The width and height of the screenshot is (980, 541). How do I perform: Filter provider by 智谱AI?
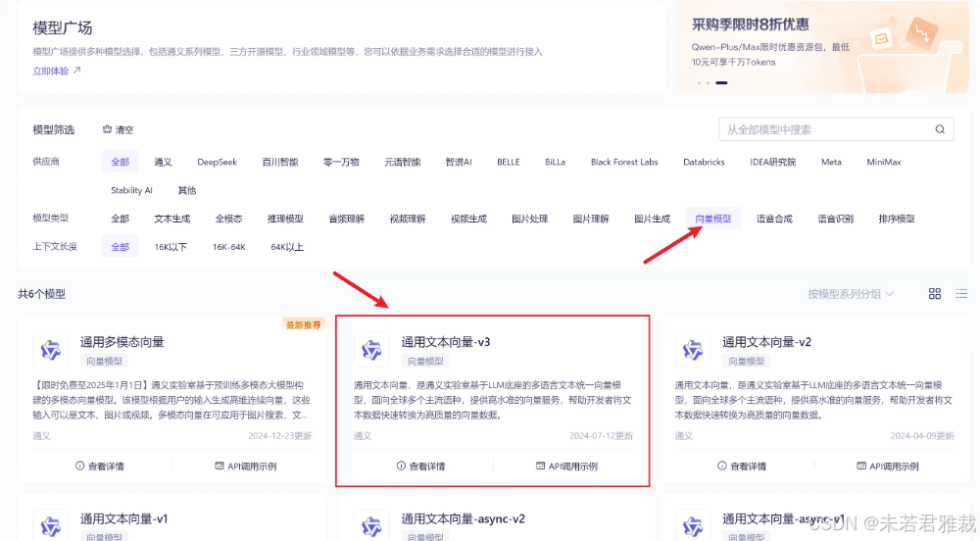click(x=459, y=162)
